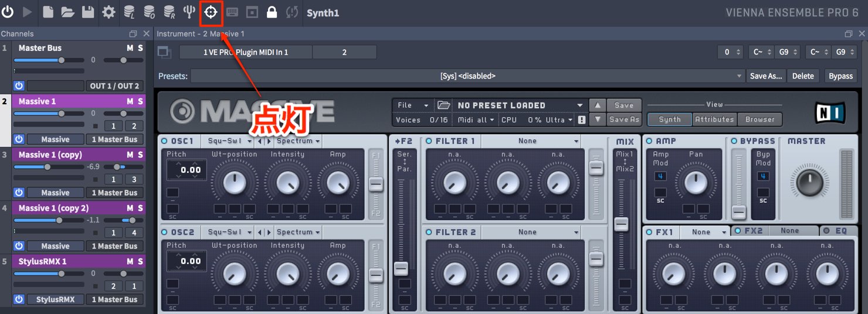
Task: Toggle power button on Massive 1 (copy 2)
Action: pos(19,246)
